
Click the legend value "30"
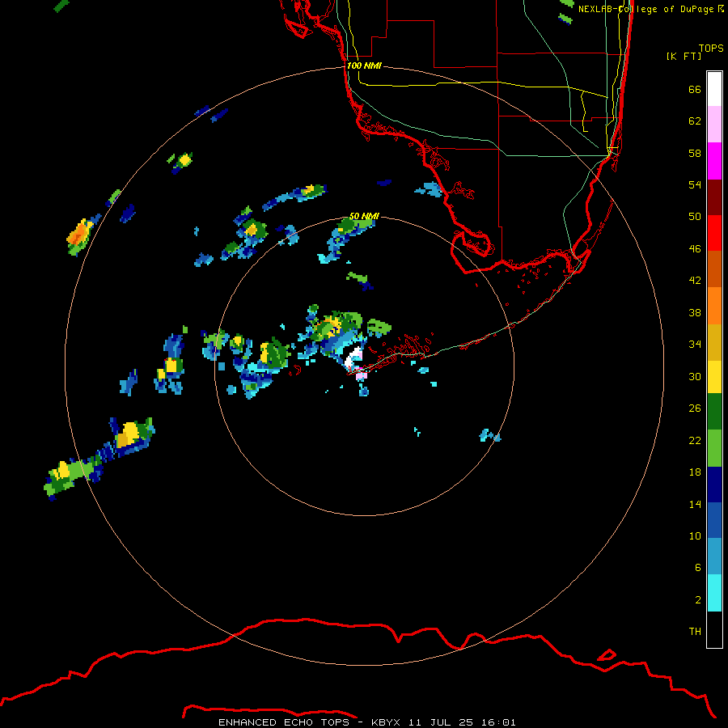pos(695,376)
